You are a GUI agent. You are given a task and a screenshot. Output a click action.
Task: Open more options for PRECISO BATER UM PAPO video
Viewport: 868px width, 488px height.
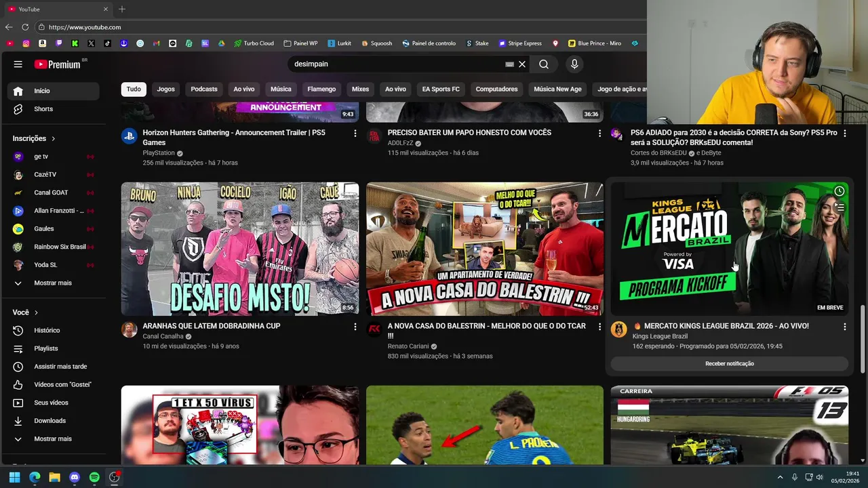pos(599,134)
